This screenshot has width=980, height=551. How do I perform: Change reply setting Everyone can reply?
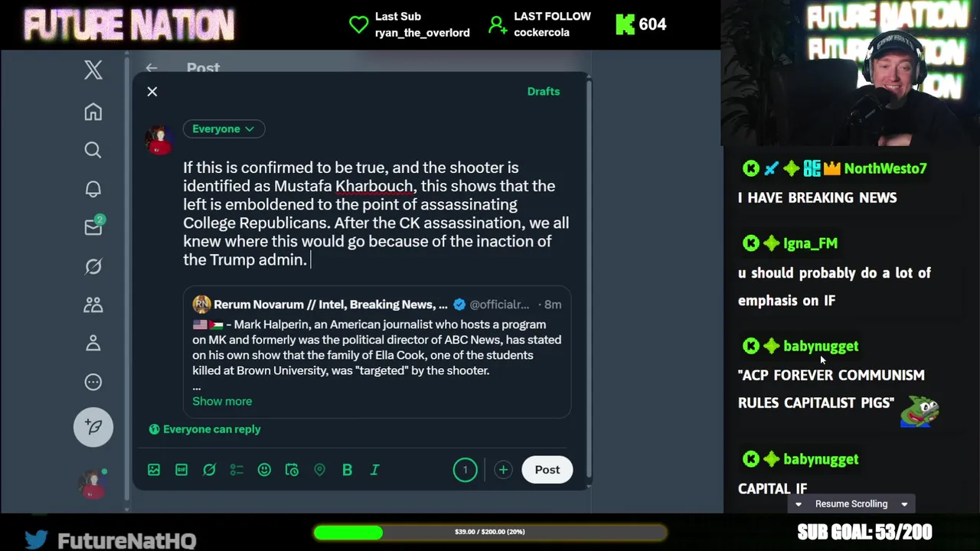[x=204, y=429]
